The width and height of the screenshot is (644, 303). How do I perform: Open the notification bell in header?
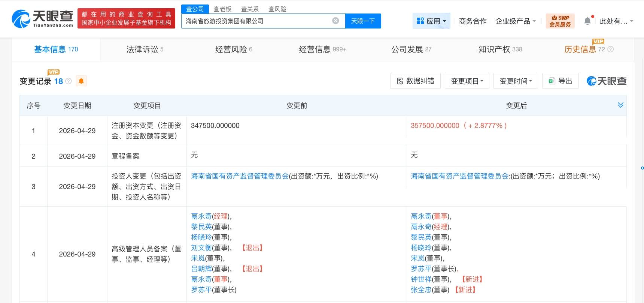click(x=587, y=21)
